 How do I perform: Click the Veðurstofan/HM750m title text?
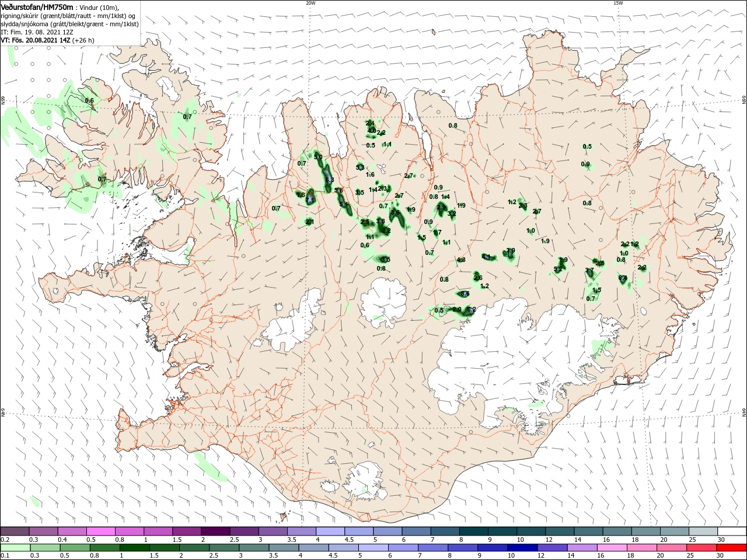pos(37,6)
